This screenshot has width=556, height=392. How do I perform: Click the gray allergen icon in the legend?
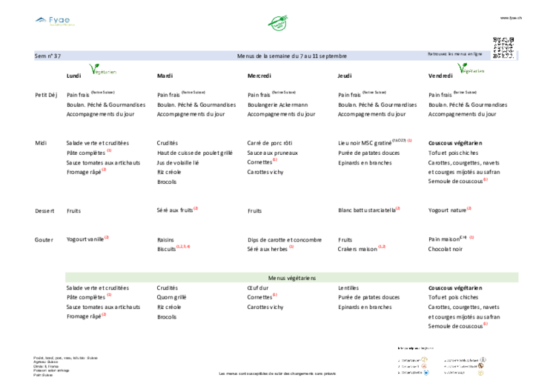483,359
